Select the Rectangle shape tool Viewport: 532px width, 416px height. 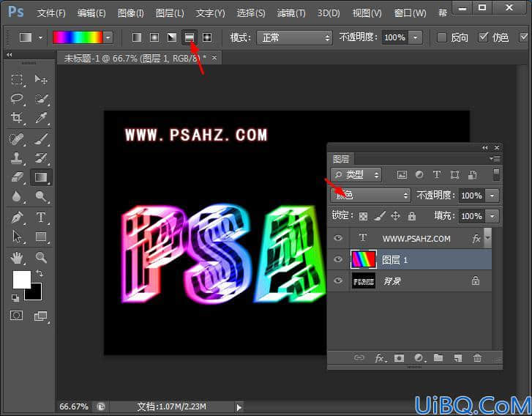pos(41,237)
